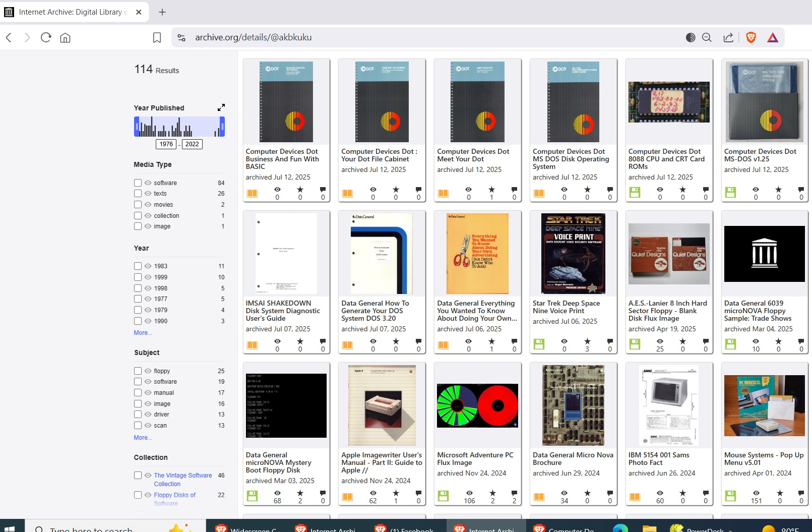
Task: Click the texts icon on Apple Imagewriter User's Manual card
Action: click(347, 497)
